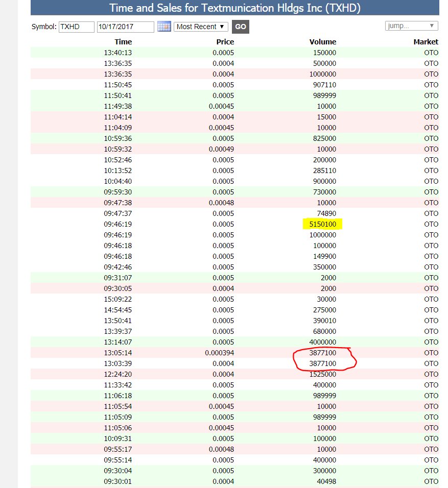Viewport: 448px width, 488px height.
Task: Select time cell 09:31:07
Action: click(118, 278)
